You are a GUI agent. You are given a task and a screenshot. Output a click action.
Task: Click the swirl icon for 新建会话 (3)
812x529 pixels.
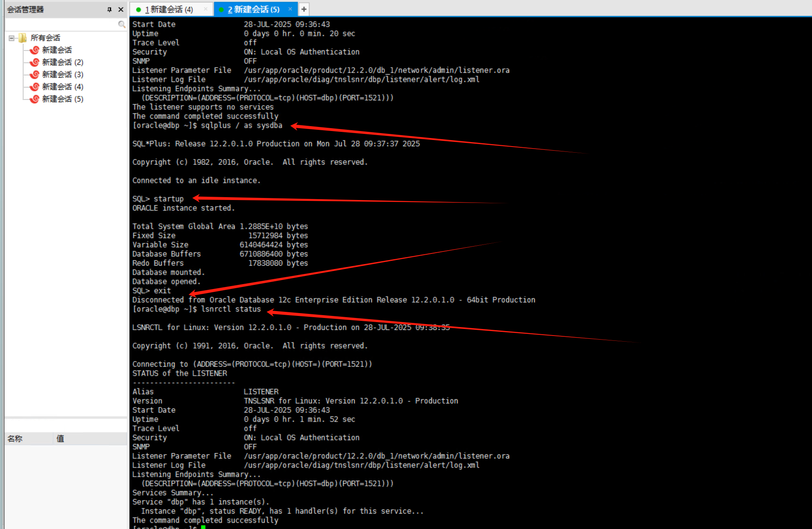click(35, 74)
